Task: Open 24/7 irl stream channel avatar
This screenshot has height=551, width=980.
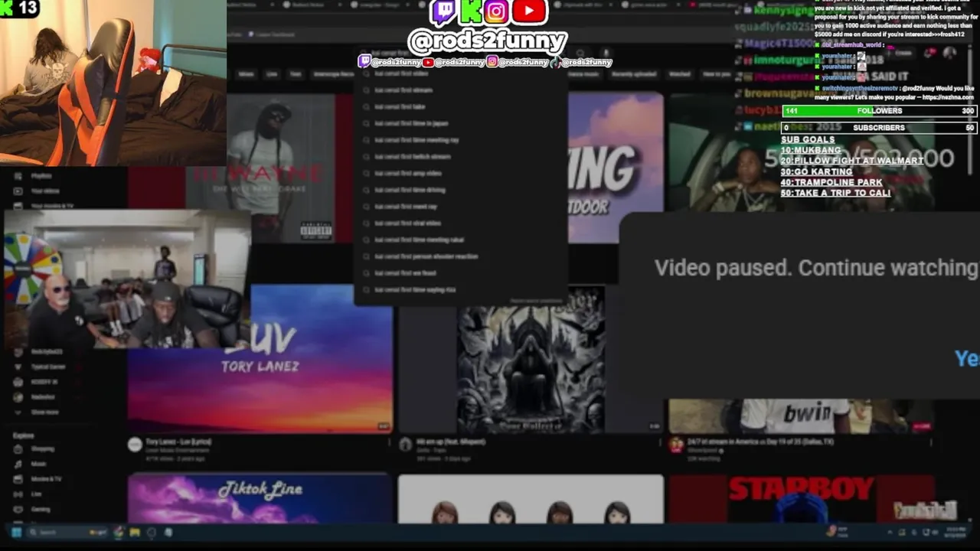Action: pos(675,445)
